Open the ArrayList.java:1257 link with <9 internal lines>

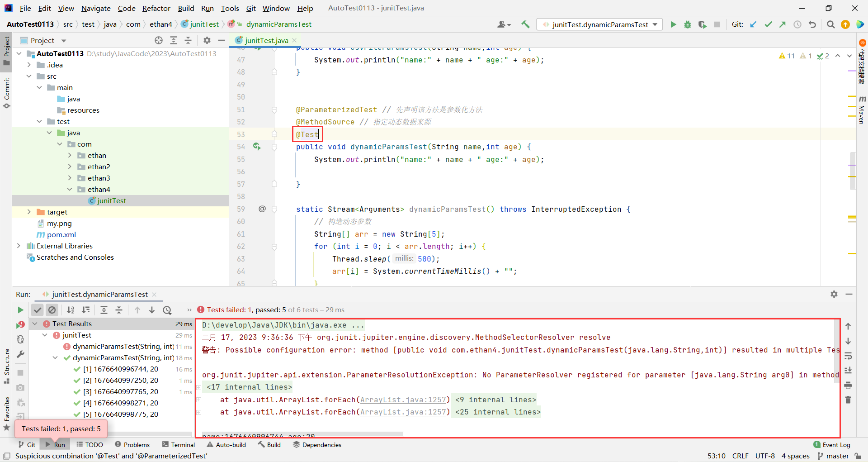(x=403, y=400)
